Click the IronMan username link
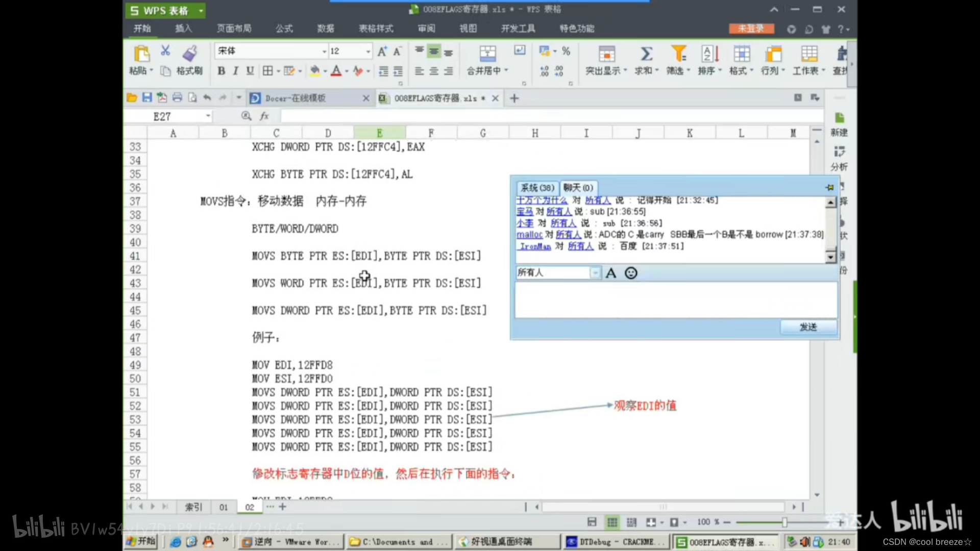This screenshot has height=551, width=980. pyautogui.click(x=535, y=246)
